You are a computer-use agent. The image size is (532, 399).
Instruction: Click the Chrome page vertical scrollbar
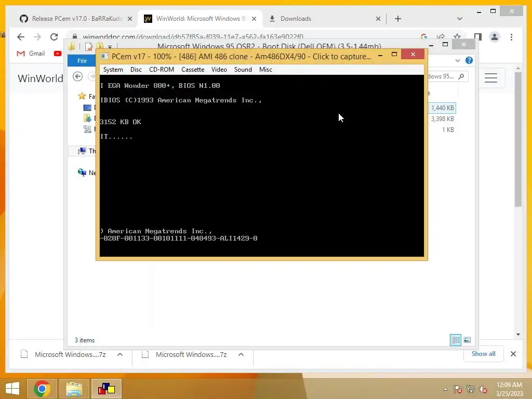[x=518, y=139]
